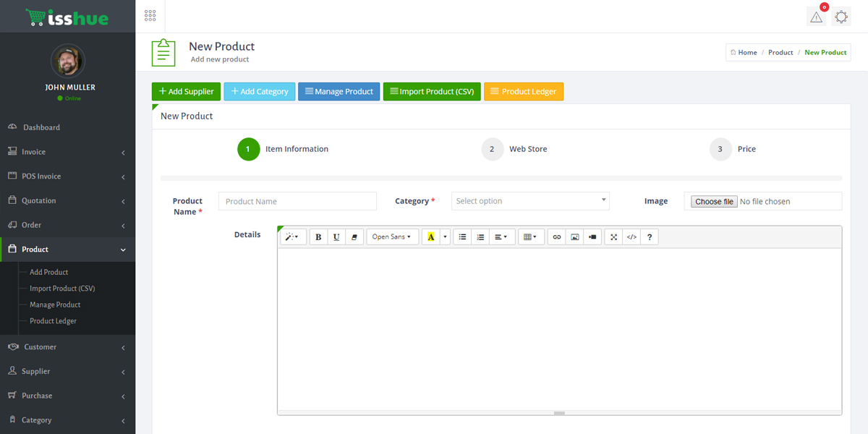
Task: Insert a picture with the image icon
Action: tap(575, 237)
